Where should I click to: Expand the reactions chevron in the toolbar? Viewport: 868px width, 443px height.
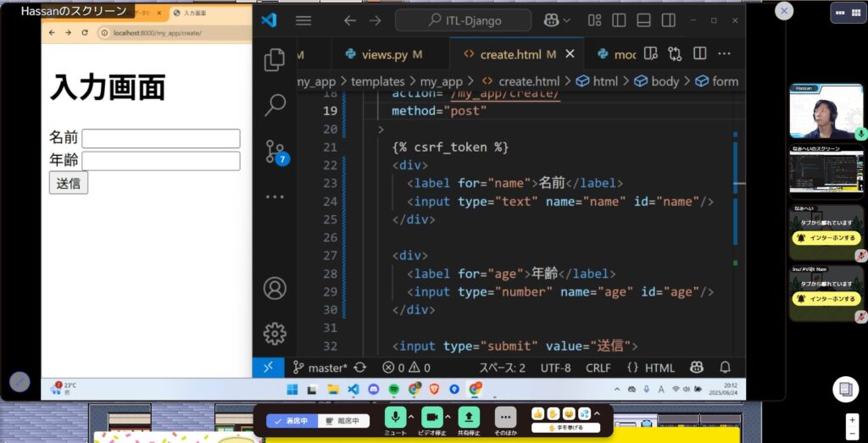[x=597, y=413]
